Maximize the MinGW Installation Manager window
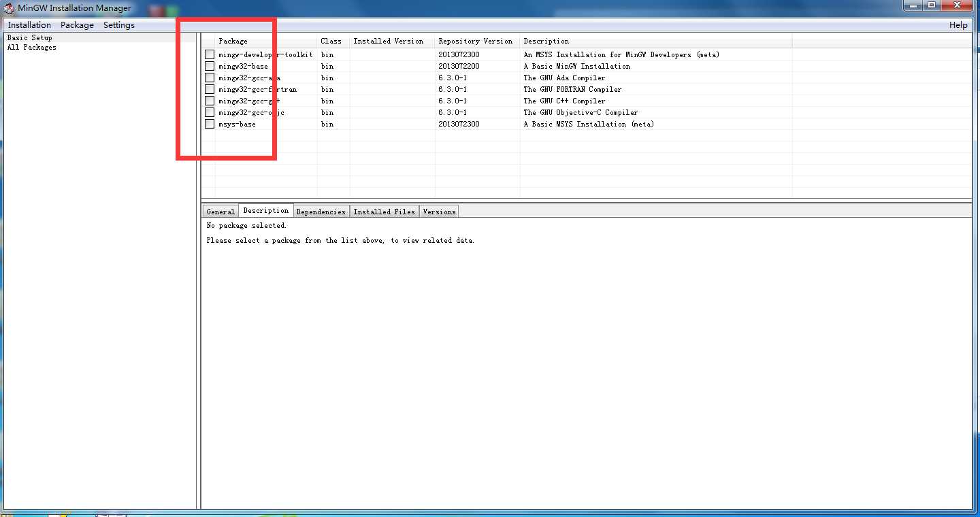This screenshot has height=517, width=980. coord(931,5)
